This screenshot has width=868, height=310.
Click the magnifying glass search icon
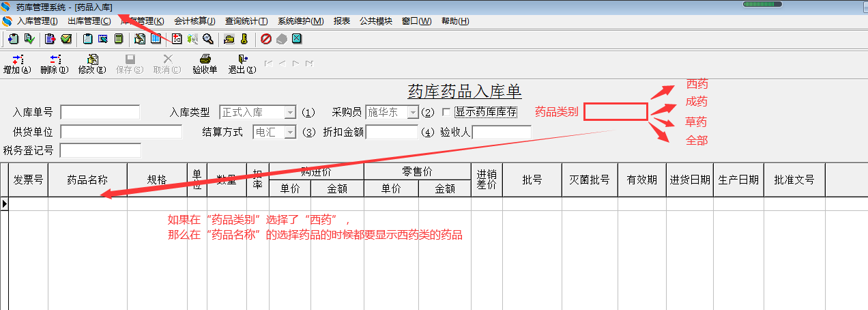click(x=208, y=39)
